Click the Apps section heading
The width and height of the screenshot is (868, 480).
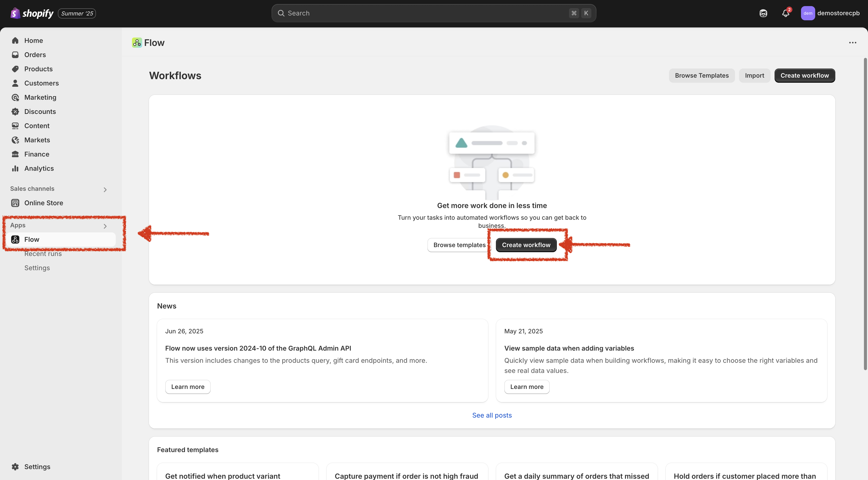coord(18,225)
